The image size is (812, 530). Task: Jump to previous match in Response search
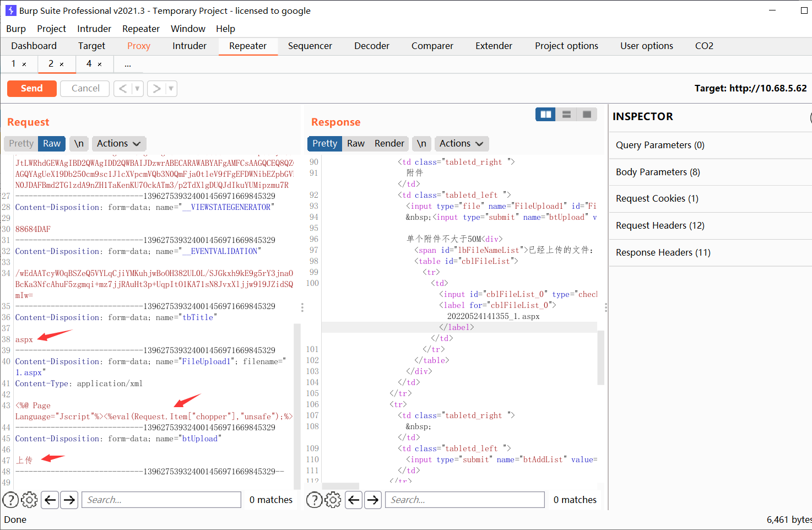(x=354, y=500)
